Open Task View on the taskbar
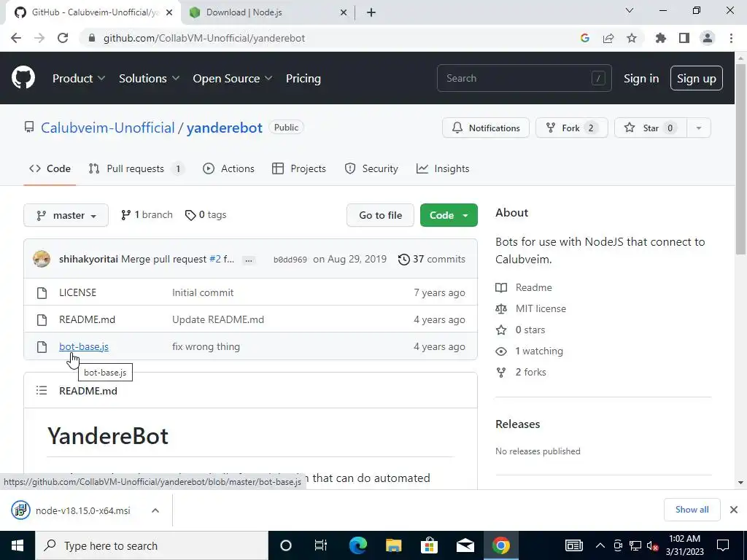The width and height of the screenshot is (747, 560). (x=321, y=545)
